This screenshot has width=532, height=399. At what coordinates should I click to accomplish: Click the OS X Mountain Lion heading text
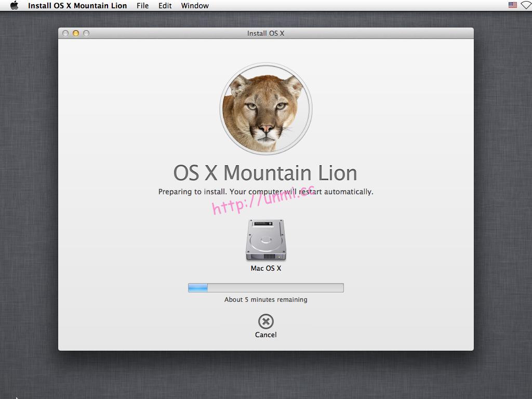(265, 172)
